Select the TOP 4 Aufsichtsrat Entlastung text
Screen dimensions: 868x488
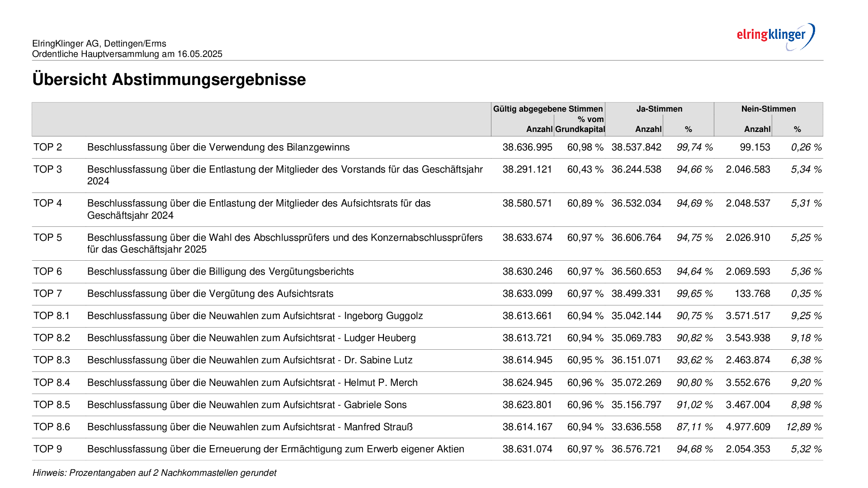(259, 209)
